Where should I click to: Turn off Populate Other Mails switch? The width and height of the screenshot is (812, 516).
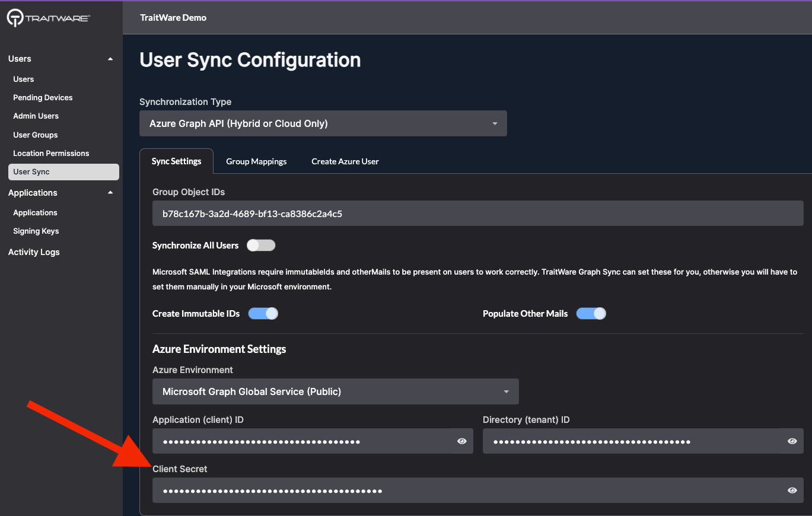coord(591,314)
